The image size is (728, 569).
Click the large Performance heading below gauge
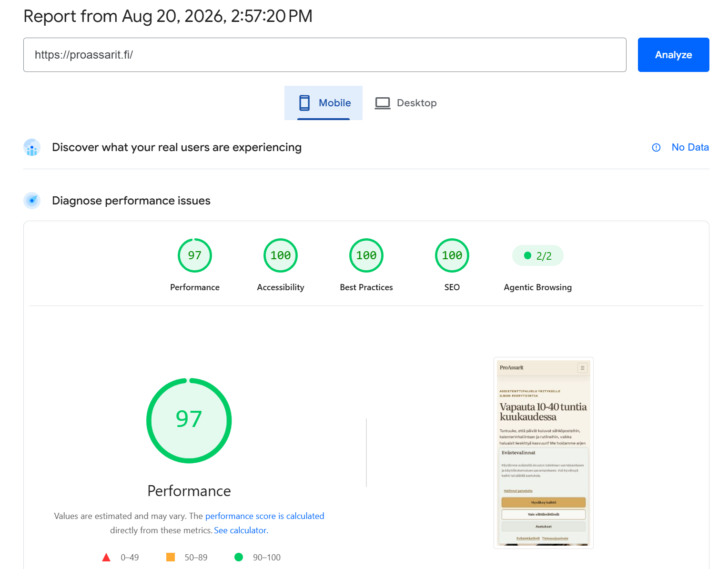tap(189, 491)
